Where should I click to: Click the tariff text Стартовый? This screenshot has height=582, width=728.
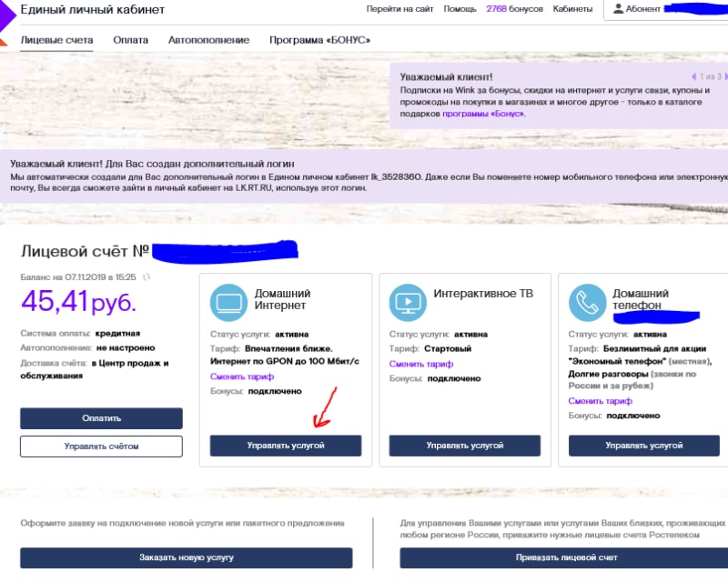pyautogui.click(x=448, y=348)
